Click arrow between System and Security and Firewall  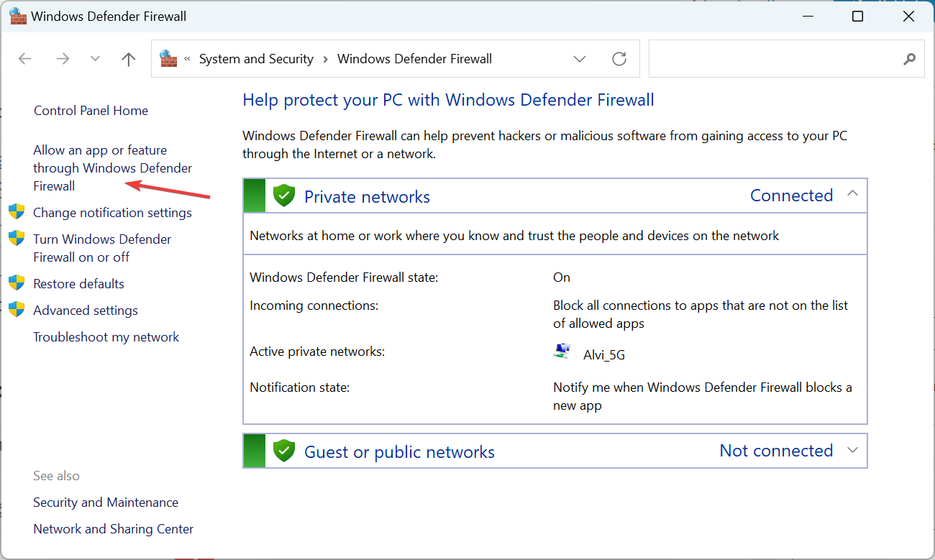pos(325,59)
